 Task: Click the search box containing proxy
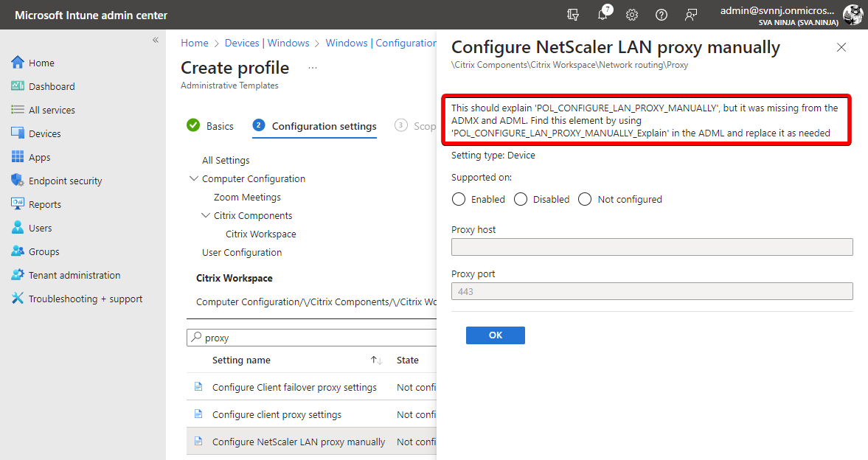(x=312, y=338)
